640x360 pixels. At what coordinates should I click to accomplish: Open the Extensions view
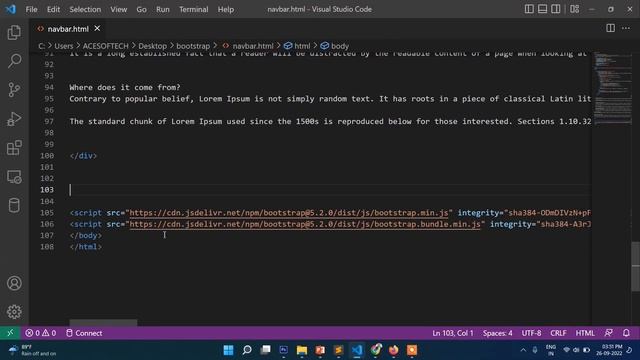tap(14, 148)
